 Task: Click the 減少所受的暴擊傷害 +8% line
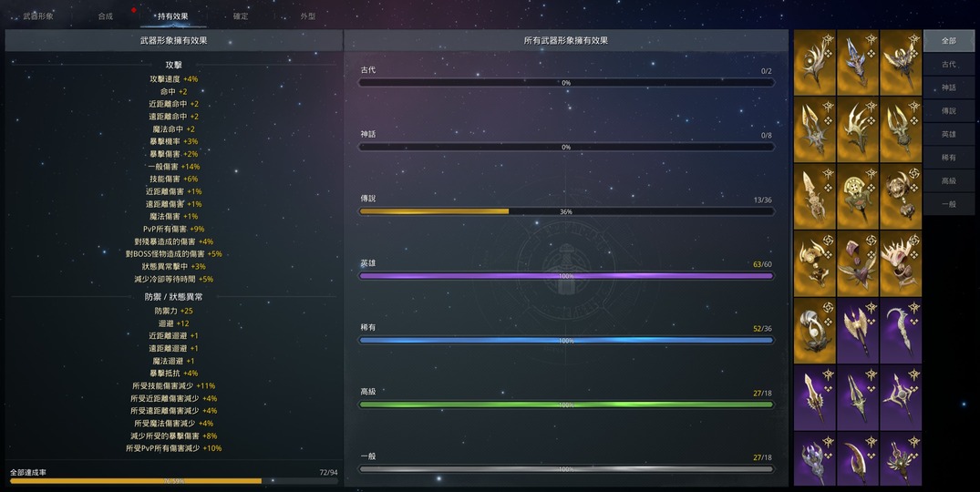pos(174,436)
